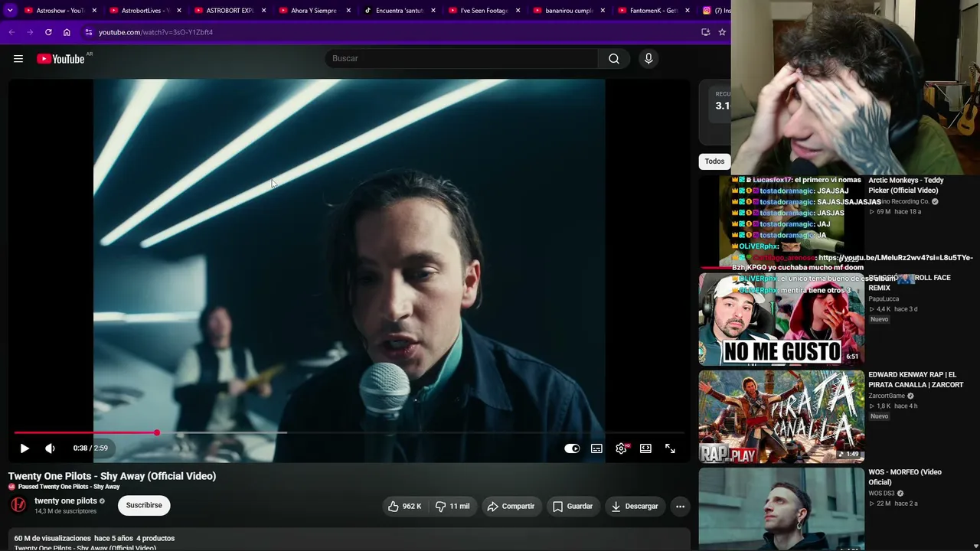Seek on the red video progress bar
The image size is (980, 551).
coord(349,433)
